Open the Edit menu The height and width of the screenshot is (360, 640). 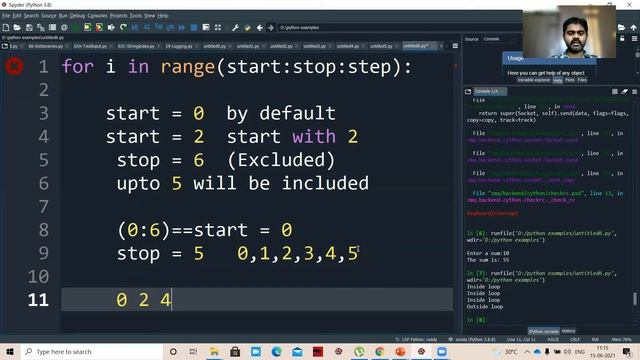tap(17, 16)
